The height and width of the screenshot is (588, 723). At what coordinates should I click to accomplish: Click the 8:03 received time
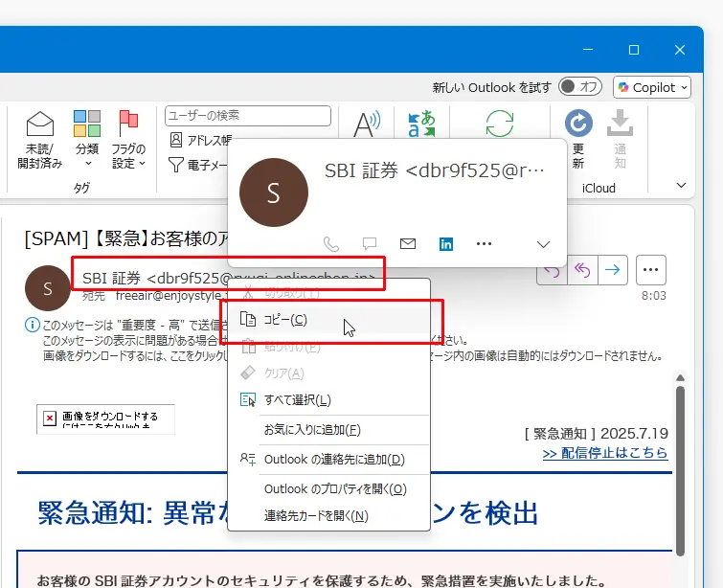pos(654,296)
